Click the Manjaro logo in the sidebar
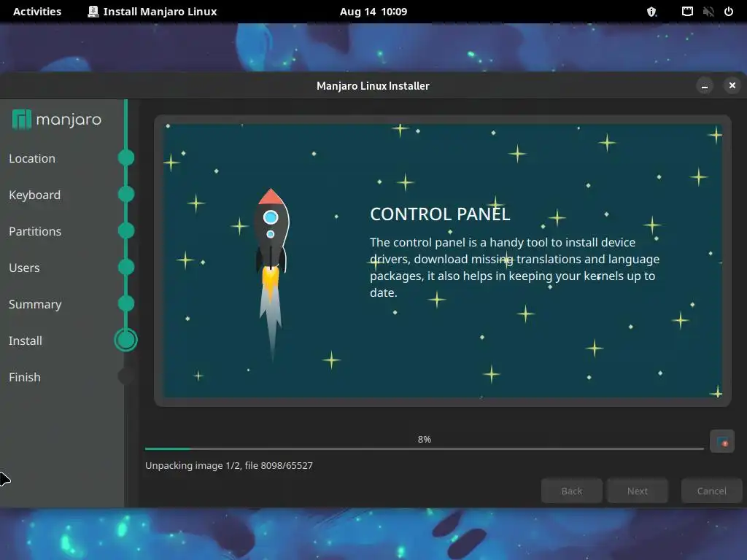Screen dimensions: 747x560 pos(56,120)
